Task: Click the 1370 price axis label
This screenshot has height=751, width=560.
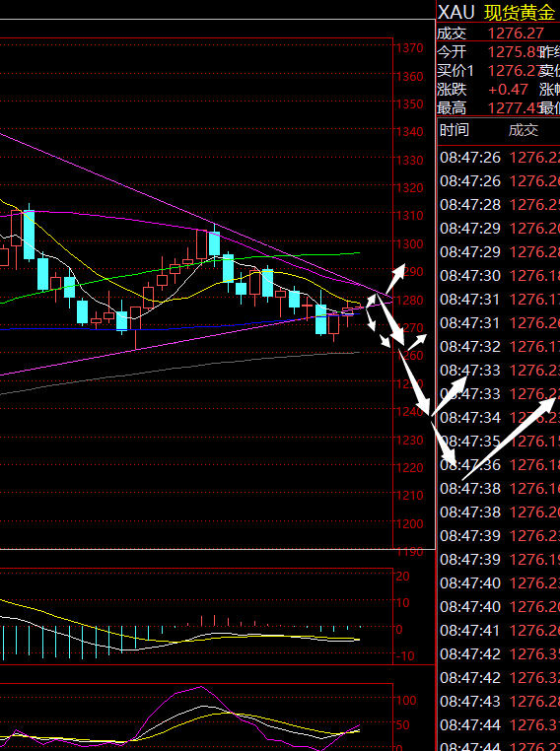Action: tap(409, 48)
